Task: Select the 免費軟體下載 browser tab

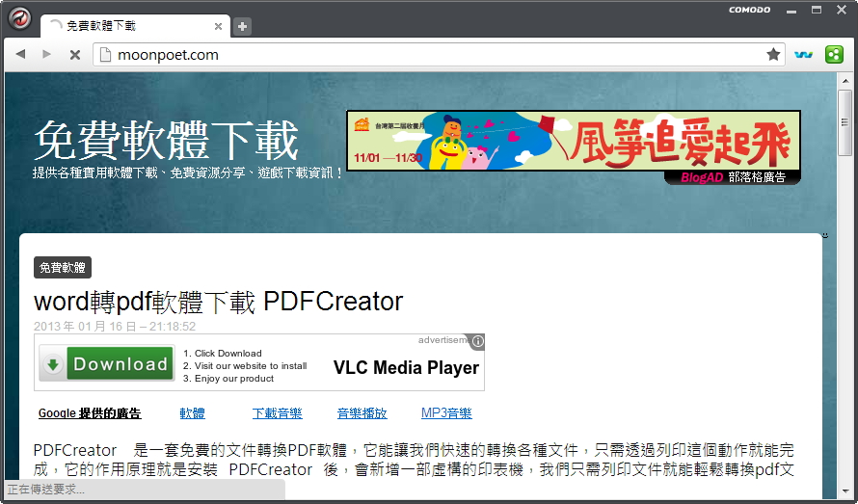Action: (125, 26)
